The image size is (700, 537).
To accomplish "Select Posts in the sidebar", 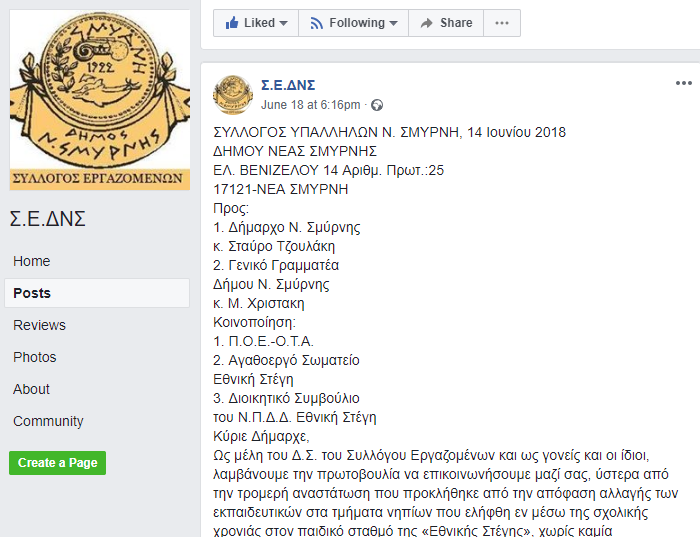I will [32, 293].
